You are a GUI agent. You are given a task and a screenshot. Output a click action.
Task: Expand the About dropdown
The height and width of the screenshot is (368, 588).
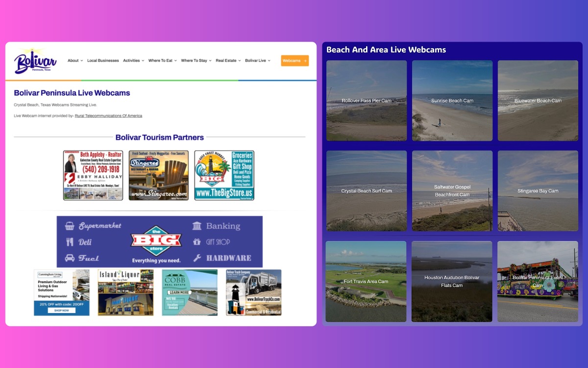coord(73,60)
